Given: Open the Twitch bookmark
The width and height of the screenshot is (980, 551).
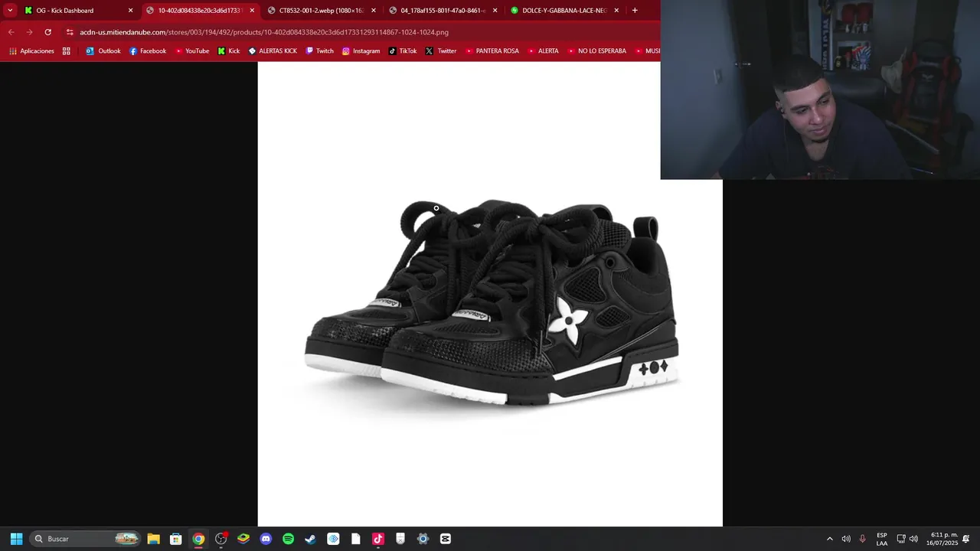Looking at the screenshot, I should (319, 51).
